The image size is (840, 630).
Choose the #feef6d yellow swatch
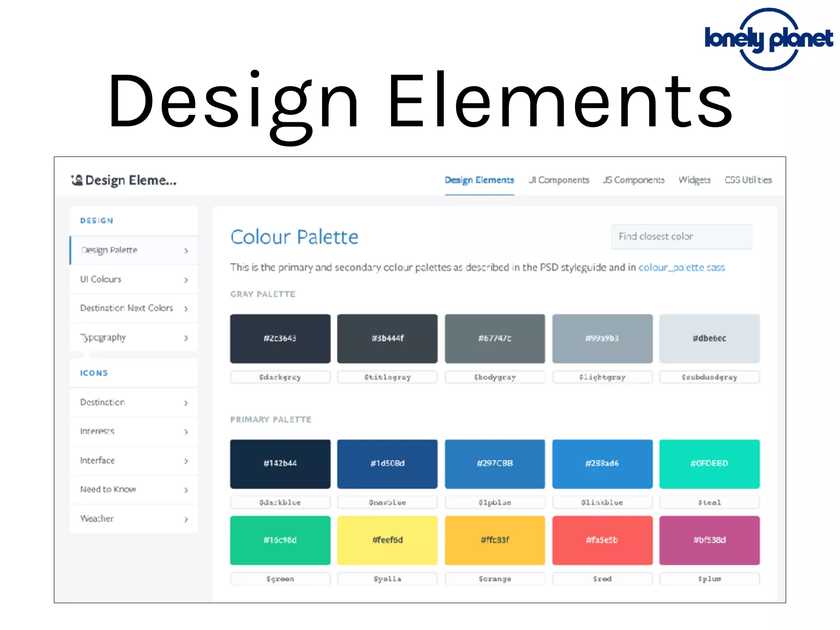[387, 540]
